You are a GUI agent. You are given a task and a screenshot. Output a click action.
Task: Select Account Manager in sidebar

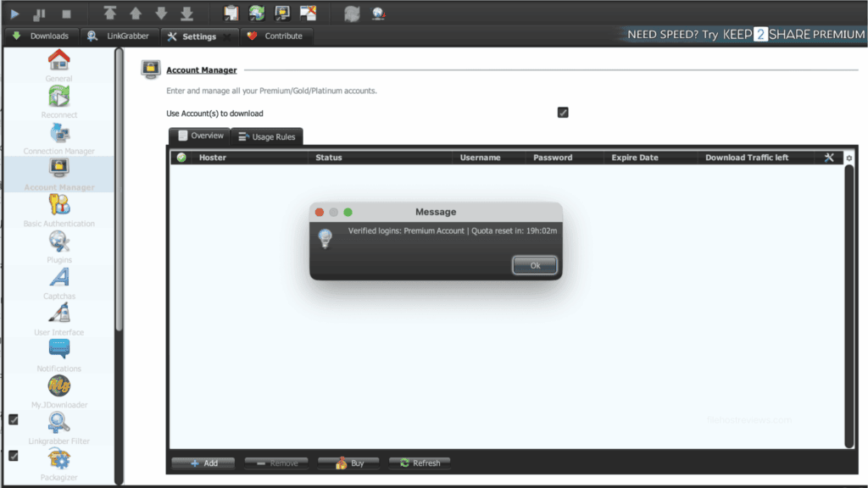pyautogui.click(x=58, y=175)
